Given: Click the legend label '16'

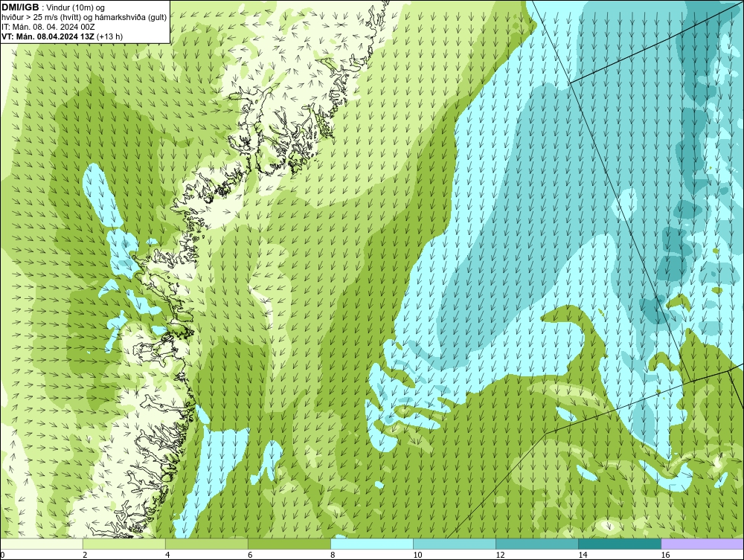Looking at the screenshot, I should pyautogui.click(x=665, y=555).
